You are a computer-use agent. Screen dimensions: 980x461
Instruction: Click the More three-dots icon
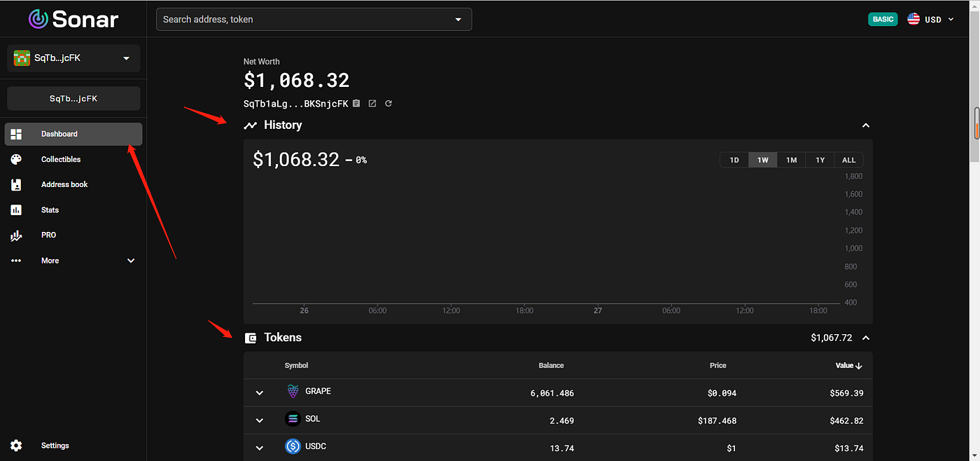point(17,261)
